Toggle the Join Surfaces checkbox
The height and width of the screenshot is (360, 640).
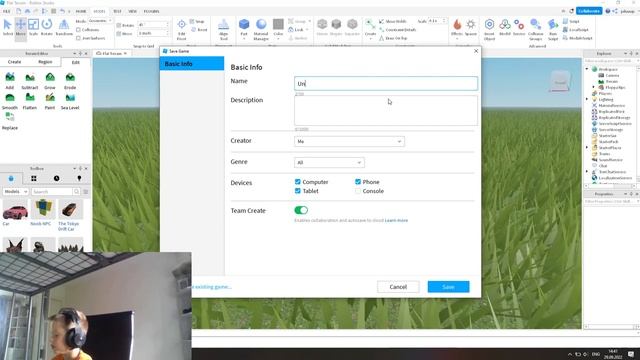(78, 38)
